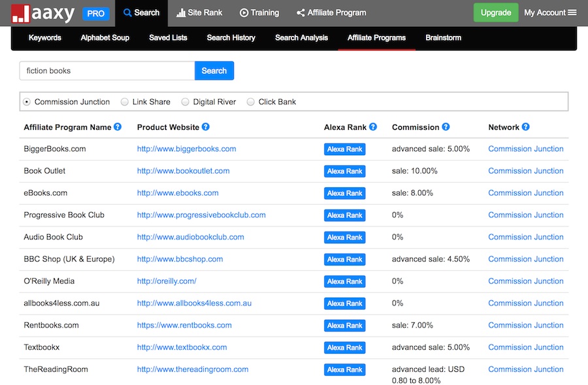Click Commission Junction link in Book Outlet row
This screenshot has height=385, width=588.
[x=526, y=171]
